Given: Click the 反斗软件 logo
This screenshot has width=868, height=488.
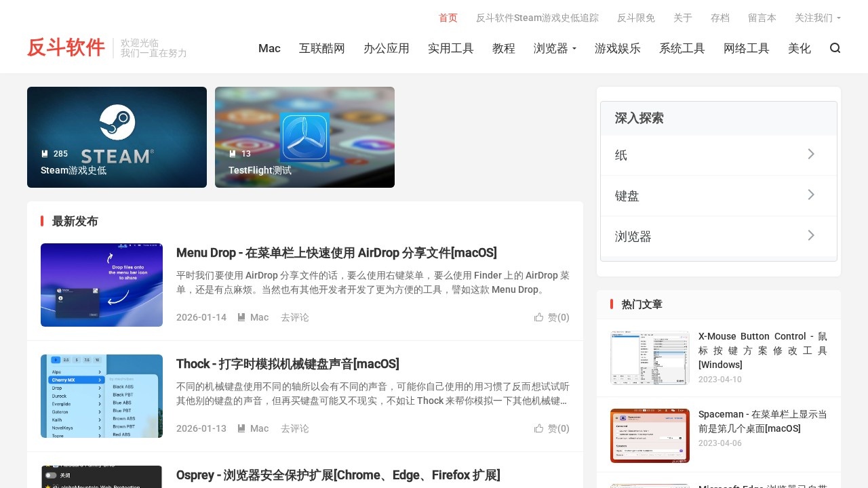Looking at the screenshot, I should (x=65, y=47).
